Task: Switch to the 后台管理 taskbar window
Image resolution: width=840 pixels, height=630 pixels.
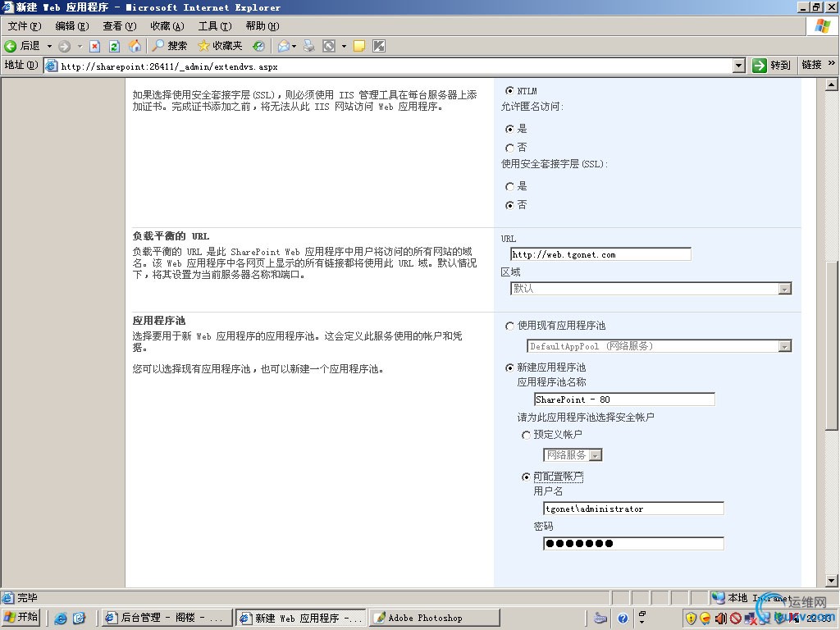Action: point(167,619)
